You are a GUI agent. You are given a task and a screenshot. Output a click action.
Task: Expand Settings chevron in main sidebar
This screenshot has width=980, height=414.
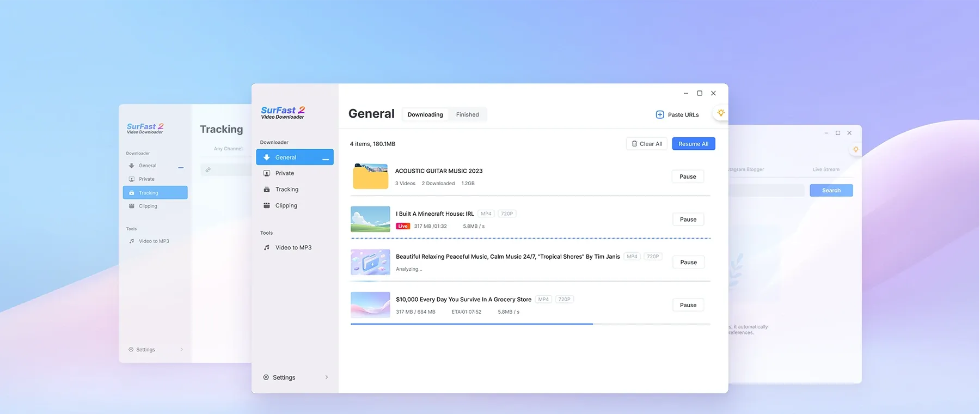[326, 378]
